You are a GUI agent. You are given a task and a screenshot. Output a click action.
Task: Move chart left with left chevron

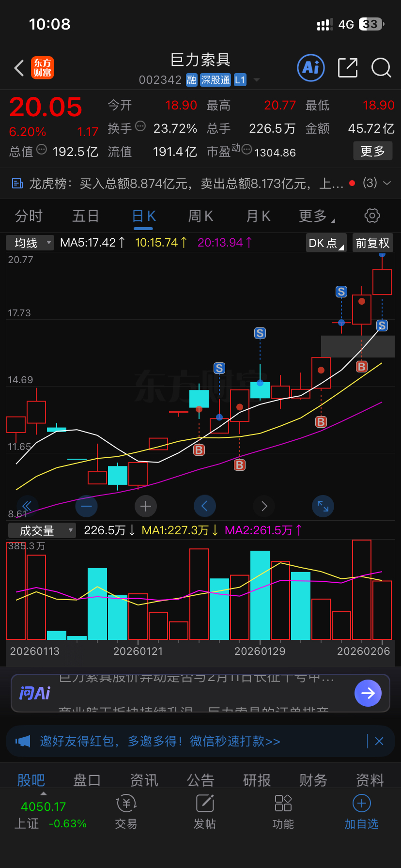click(204, 506)
